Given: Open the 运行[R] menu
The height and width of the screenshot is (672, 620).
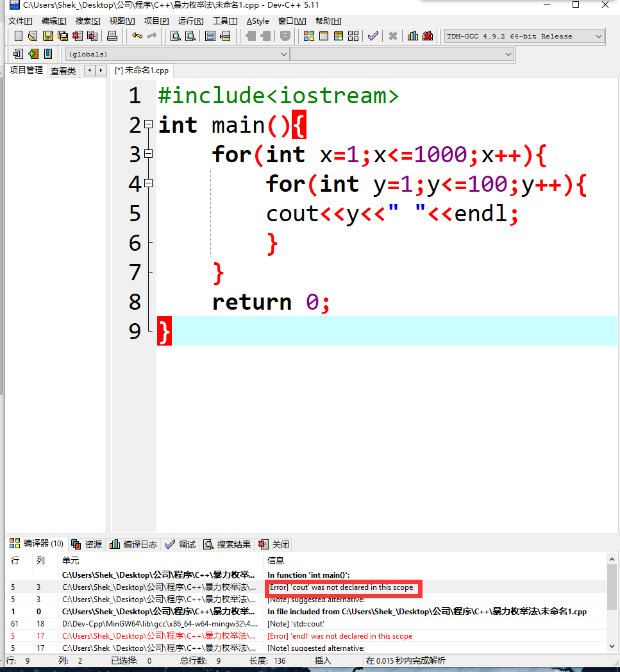Looking at the screenshot, I should coord(190,21).
